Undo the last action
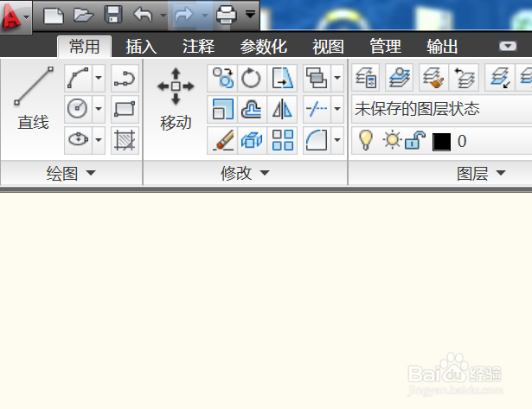The width and height of the screenshot is (532, 409). pos(143,16)
